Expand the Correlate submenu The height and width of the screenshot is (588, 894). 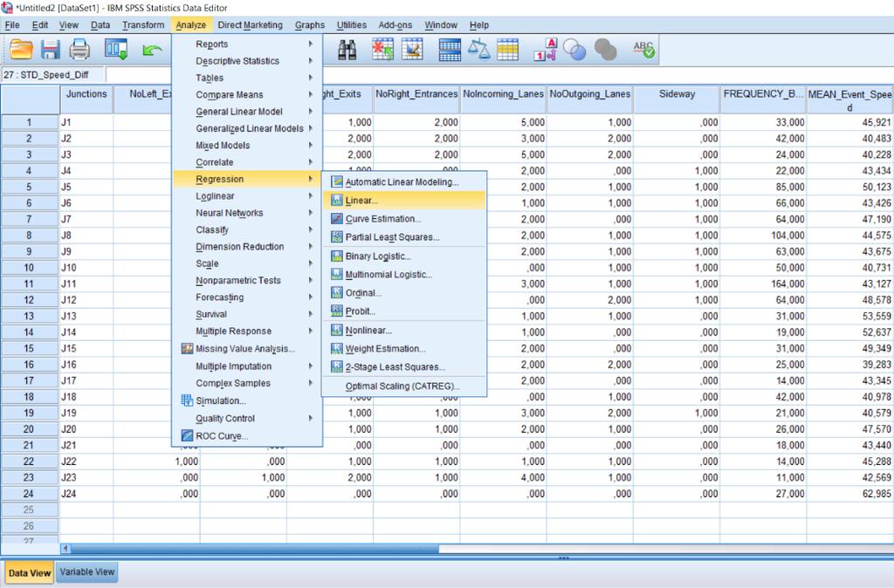click(247, 162)
